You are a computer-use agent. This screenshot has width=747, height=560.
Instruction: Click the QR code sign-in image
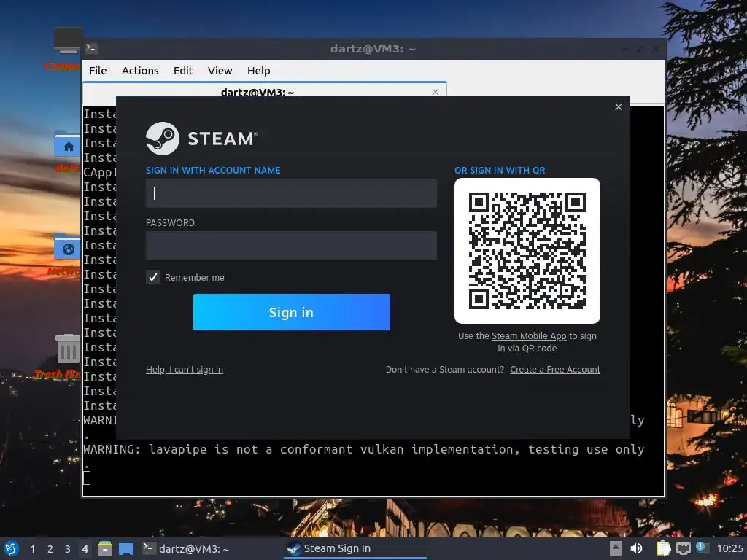[527, 251]
